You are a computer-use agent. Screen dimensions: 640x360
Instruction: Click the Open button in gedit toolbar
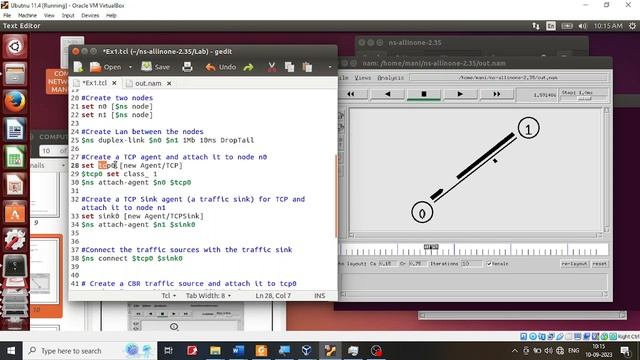tap(105, 67)
